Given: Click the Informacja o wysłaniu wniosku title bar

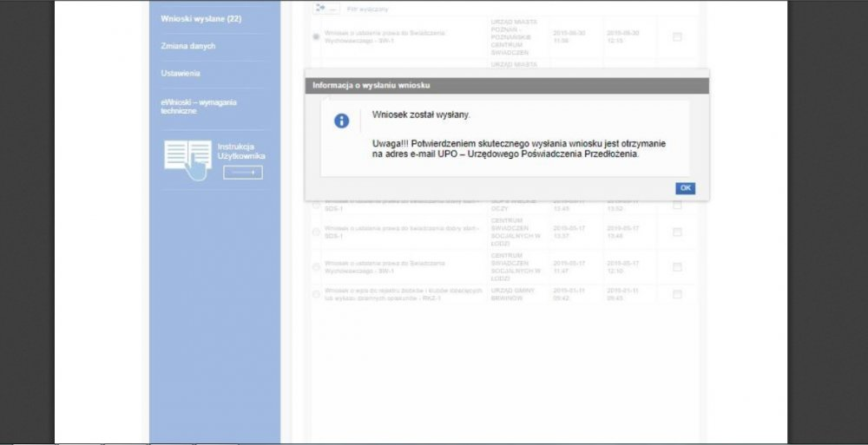Looking at the screenshot, I should (x=506, y=86).
